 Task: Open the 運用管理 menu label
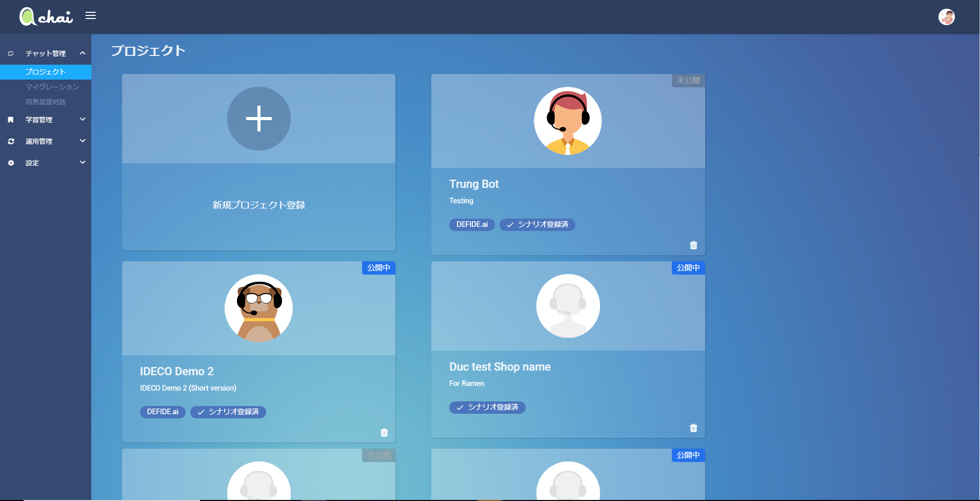[39, 141]
